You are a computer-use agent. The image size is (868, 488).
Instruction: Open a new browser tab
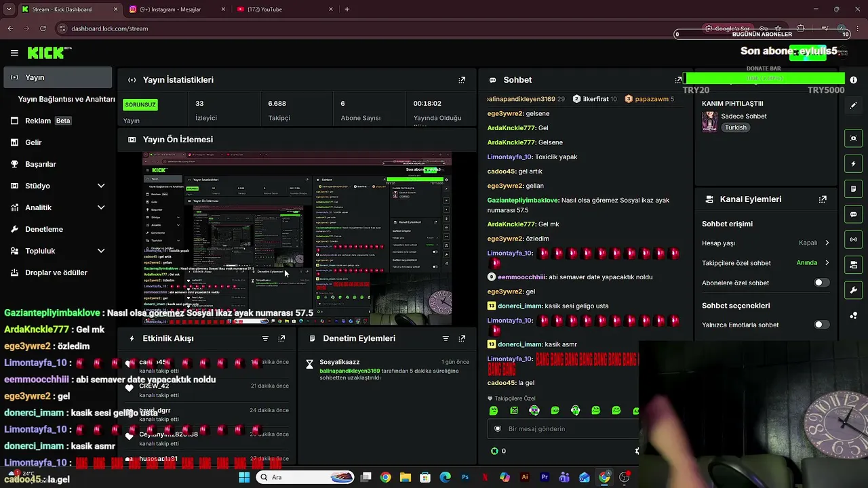click(347, 9)
